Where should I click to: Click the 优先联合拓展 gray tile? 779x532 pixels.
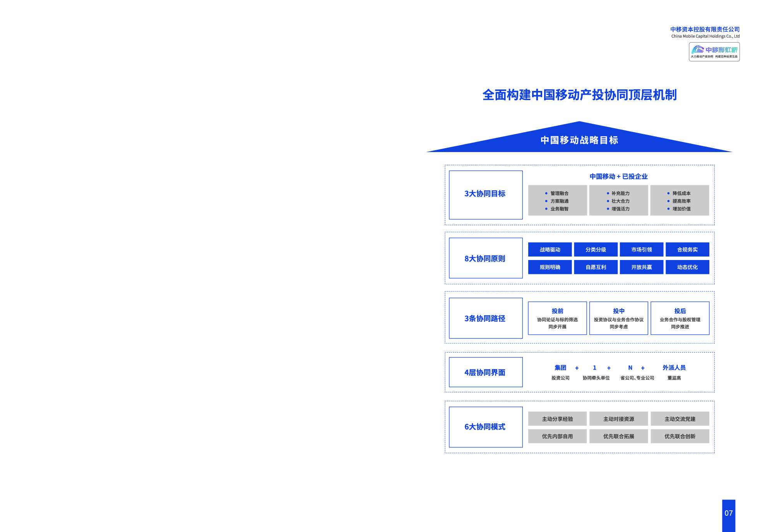tap(618, 436)
